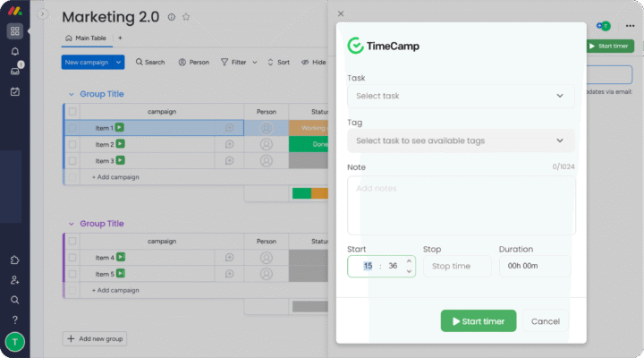Viewport: 644px width, 358px height.
Task: Increase start time with the up arrow
Action: click(409, 261)
